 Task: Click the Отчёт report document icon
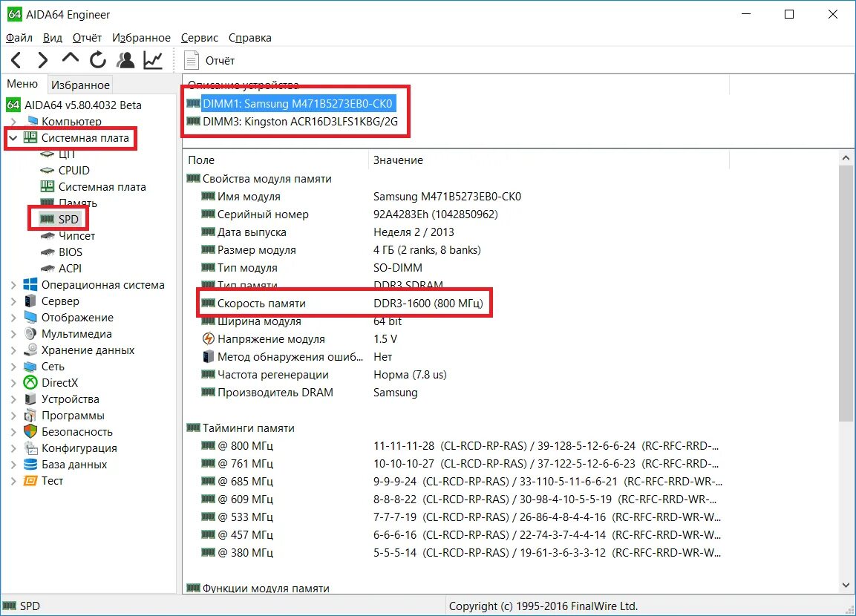191,61
